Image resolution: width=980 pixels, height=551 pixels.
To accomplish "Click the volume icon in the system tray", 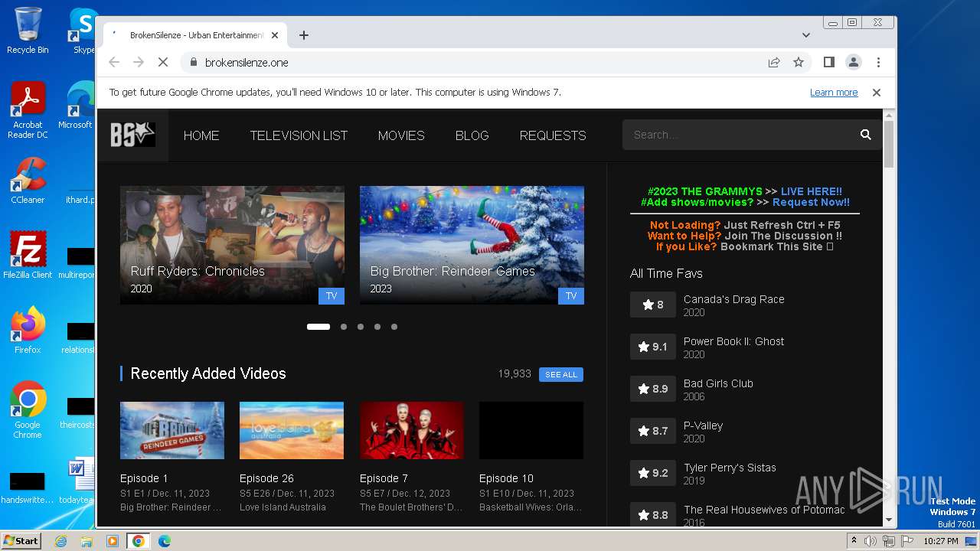I will (871, 541).
